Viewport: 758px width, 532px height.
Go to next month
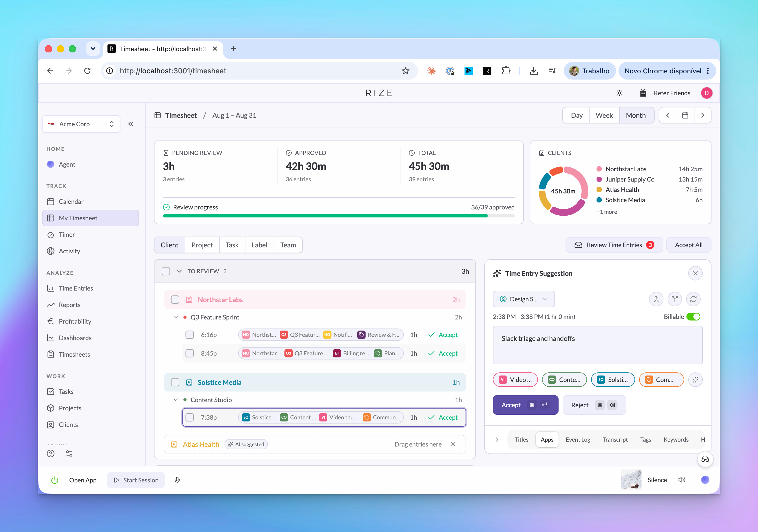click(702, 115)
